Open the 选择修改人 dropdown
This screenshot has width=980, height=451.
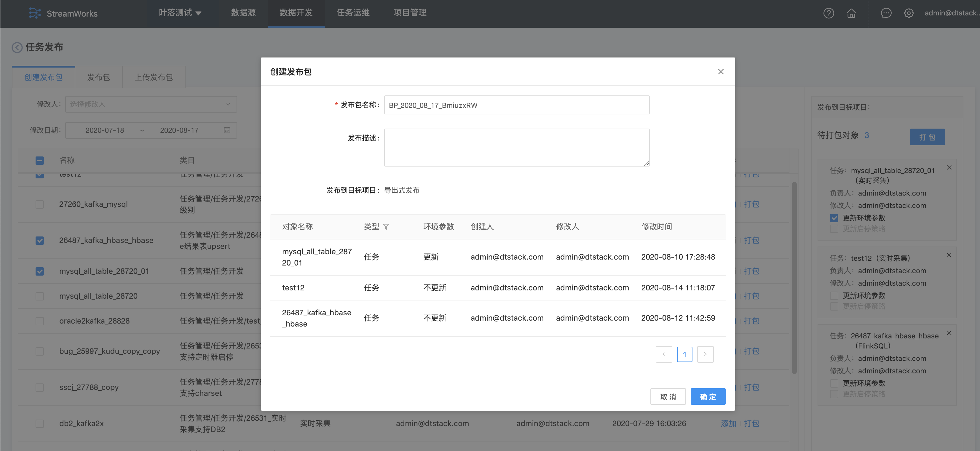tap(151, 104)
